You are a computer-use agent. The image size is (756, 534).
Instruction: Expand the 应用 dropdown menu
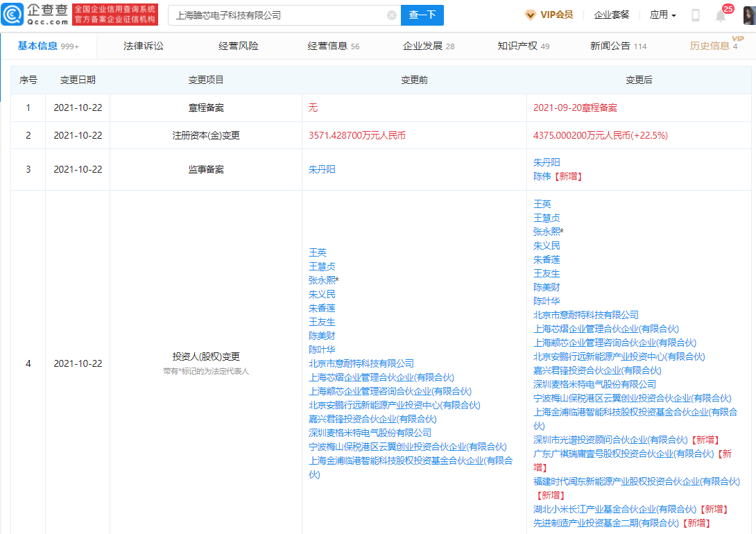coord(662,15)
